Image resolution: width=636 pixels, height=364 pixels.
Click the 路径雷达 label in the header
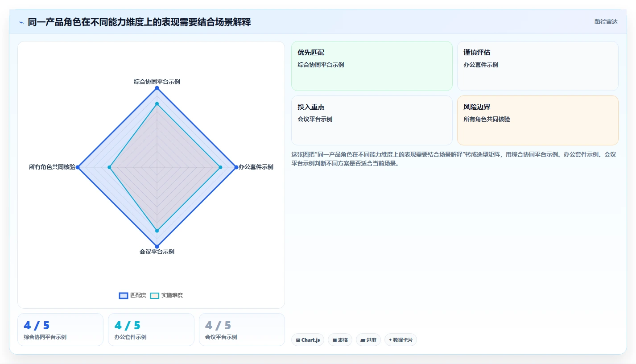606,21
